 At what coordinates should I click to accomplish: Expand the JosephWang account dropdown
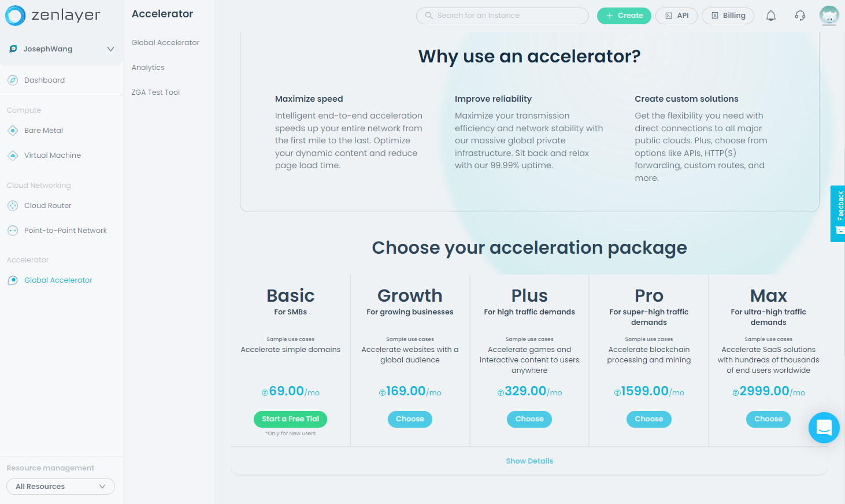(x=110, y=49)
